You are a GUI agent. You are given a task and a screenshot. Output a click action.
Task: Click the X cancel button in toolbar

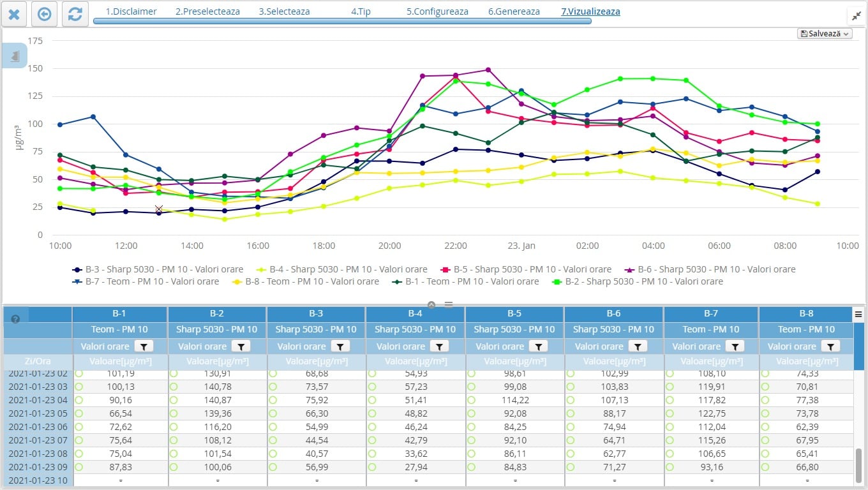click(14, 14)
